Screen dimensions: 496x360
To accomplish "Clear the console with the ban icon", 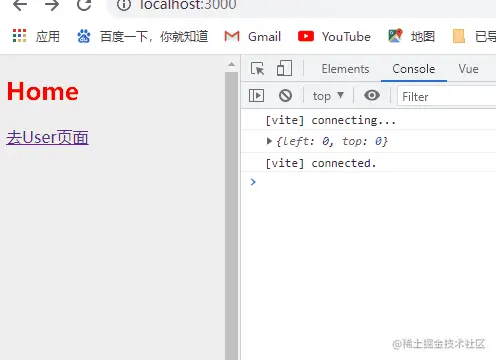I will 285,96.
